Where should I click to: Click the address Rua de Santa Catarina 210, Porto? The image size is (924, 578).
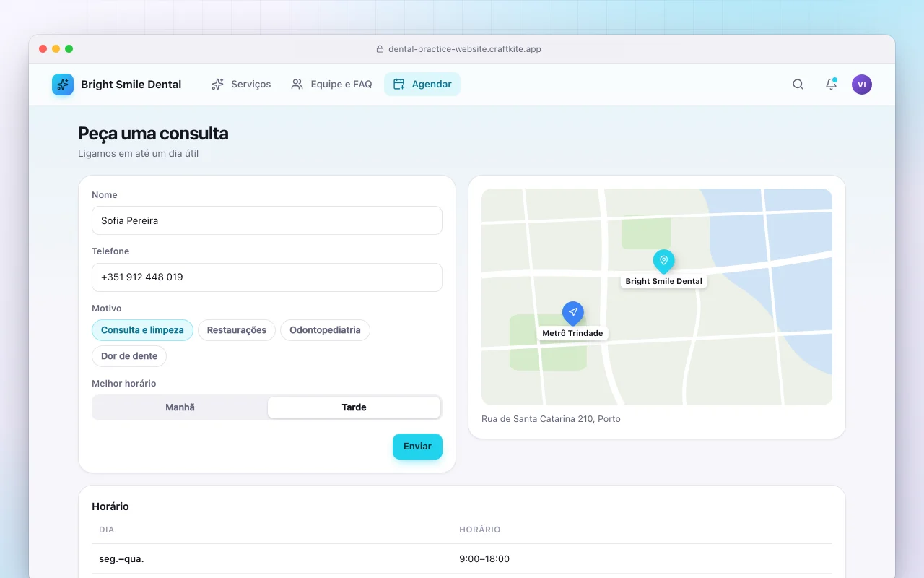[551, 419]
